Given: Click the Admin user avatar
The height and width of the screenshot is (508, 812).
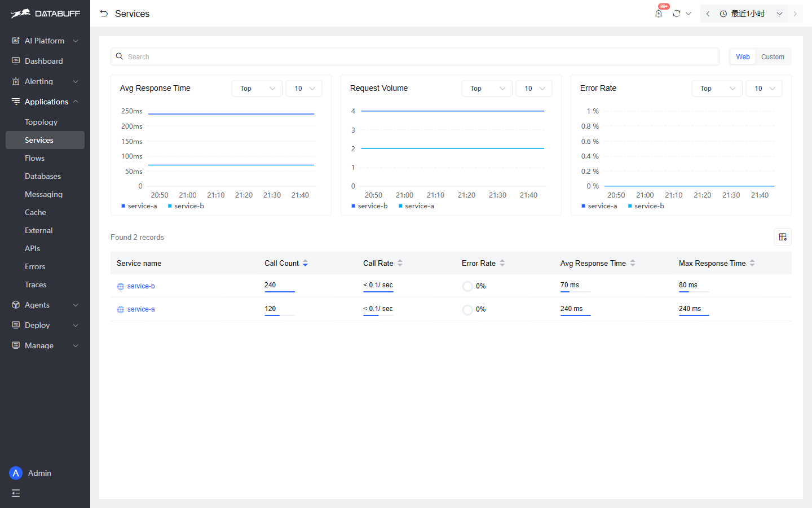Looking at the screenshot, I should pos(16,473).
